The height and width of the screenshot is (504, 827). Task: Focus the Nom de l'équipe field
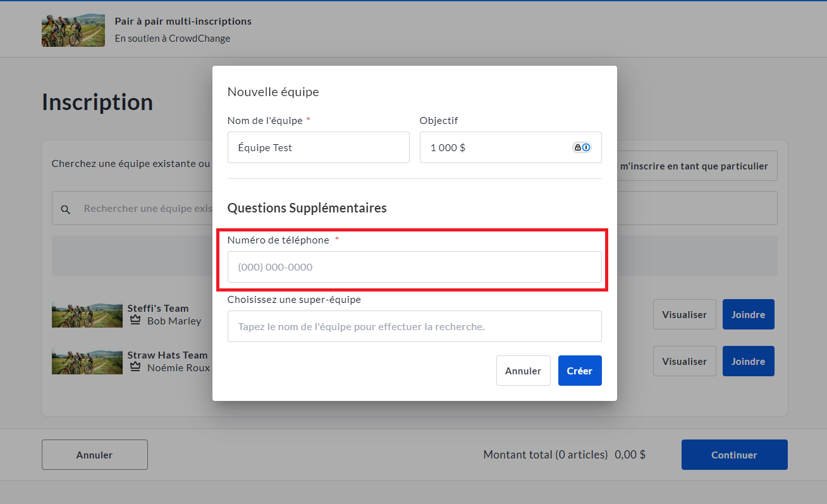coord(318,147)
